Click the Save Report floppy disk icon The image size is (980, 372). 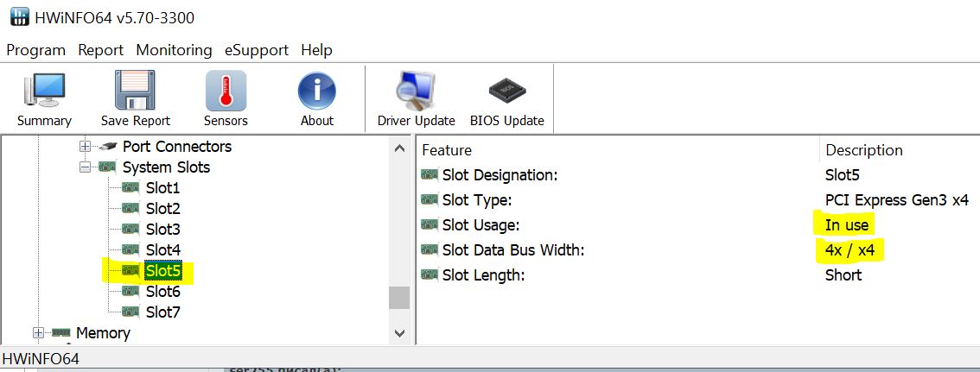pyautogui.click(x=135, y=91)
